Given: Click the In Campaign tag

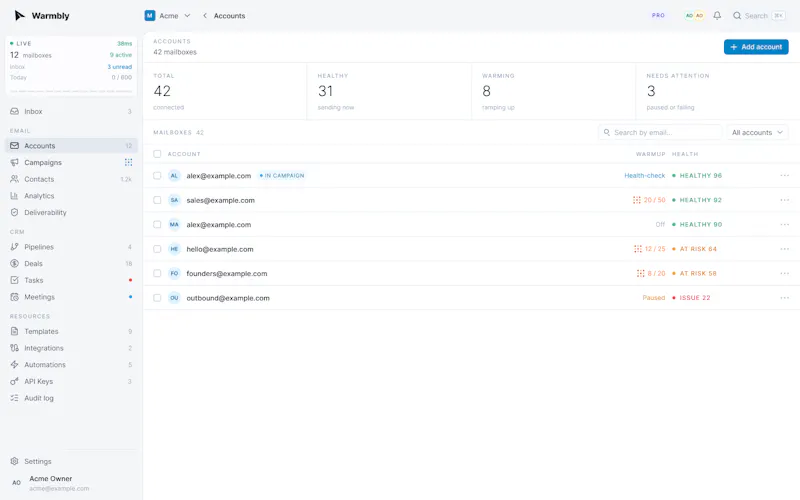Looking at the screenshot, I should (282, 176).
